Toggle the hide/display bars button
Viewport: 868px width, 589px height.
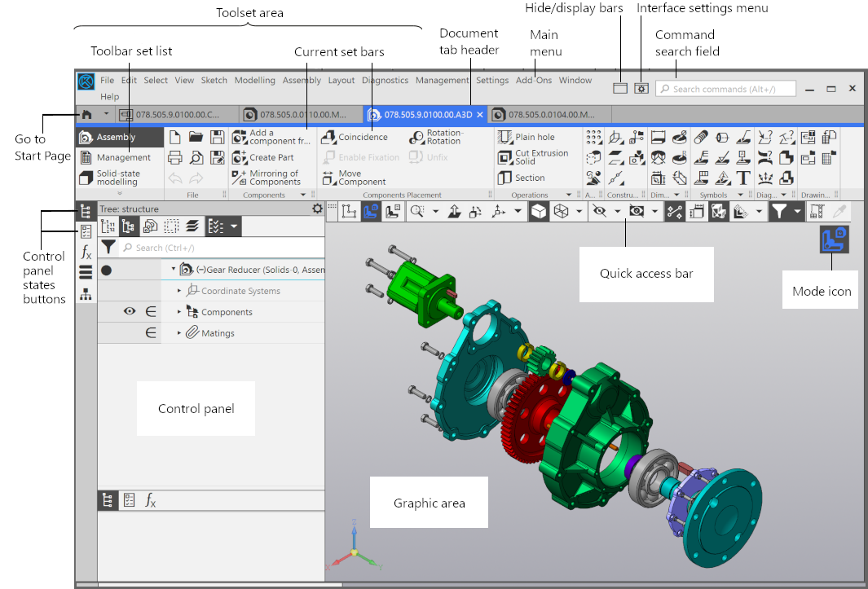pos(620,88)
